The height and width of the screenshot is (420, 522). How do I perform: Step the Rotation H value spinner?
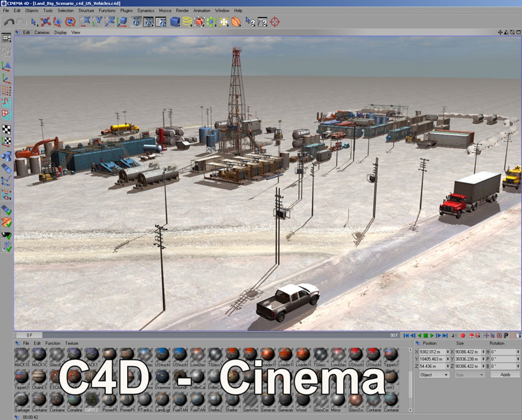pyautogui.click(x=518, y=352)
